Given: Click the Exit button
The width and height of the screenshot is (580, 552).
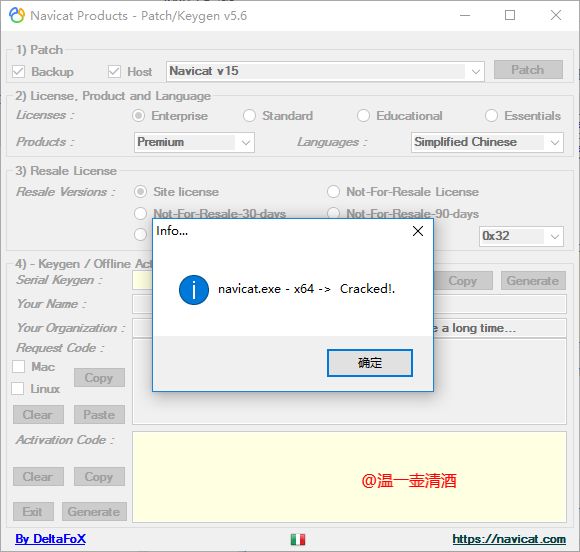Looking at the screenshot, I should pyautogui.click(x=33, y=512).
